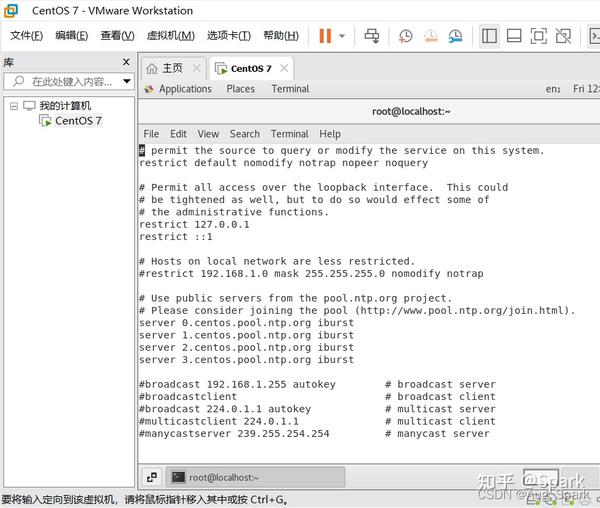Open the GNOME Places menu

(x=240, y=89)
